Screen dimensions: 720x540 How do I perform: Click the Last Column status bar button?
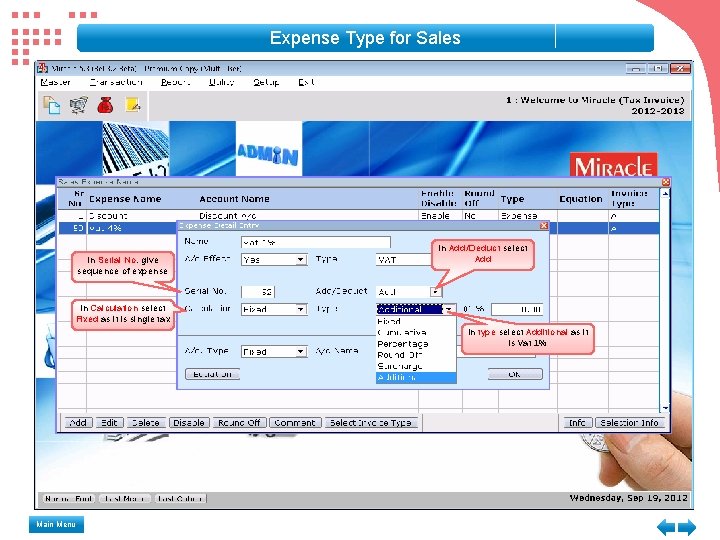[180, 499]
